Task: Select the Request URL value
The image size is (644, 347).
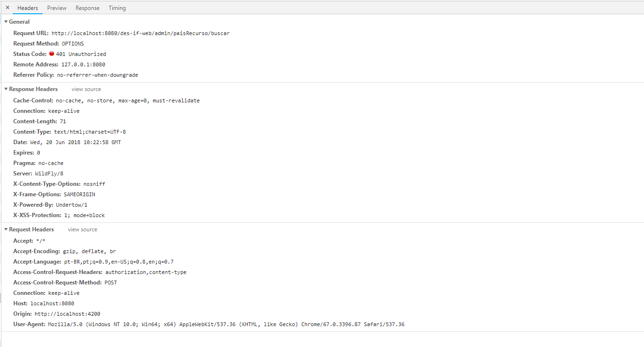Action: pyautogui.click(x=141, y=33)
